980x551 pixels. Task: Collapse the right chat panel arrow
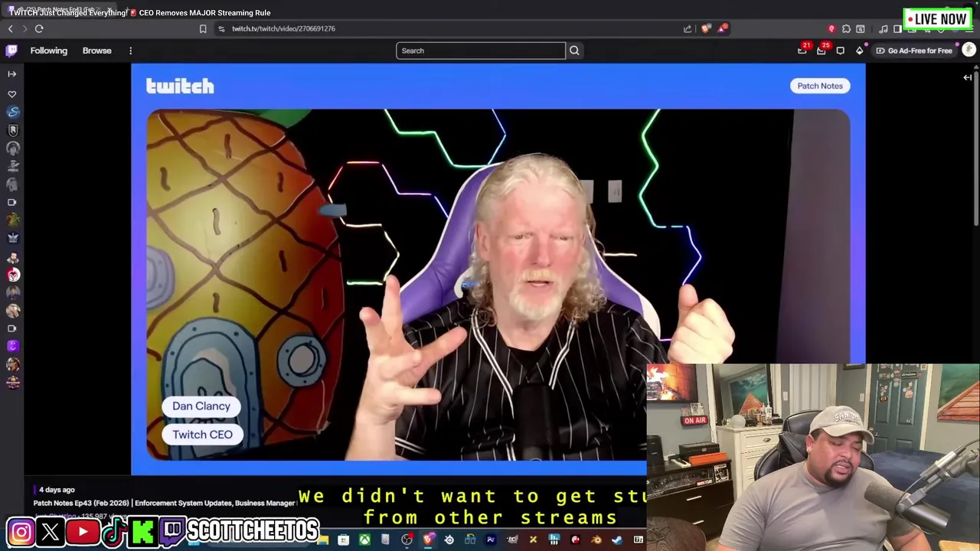tap(967, 77)
